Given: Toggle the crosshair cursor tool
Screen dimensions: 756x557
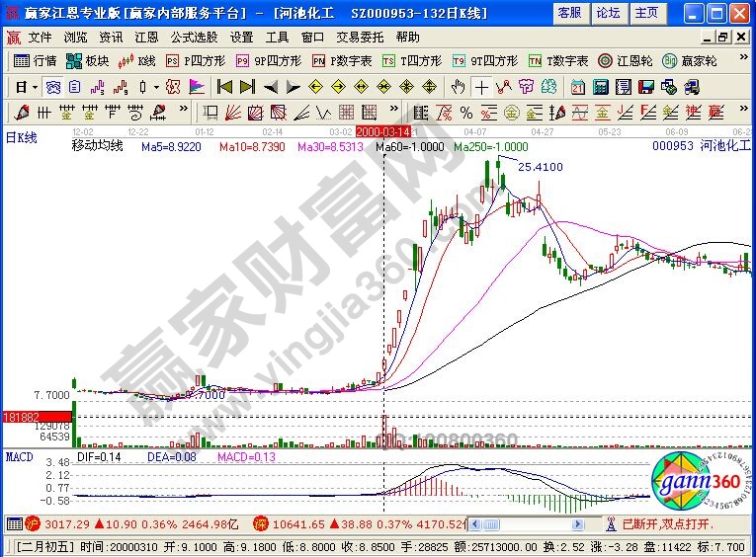Looking at the screenshot, I should (481, 86).
